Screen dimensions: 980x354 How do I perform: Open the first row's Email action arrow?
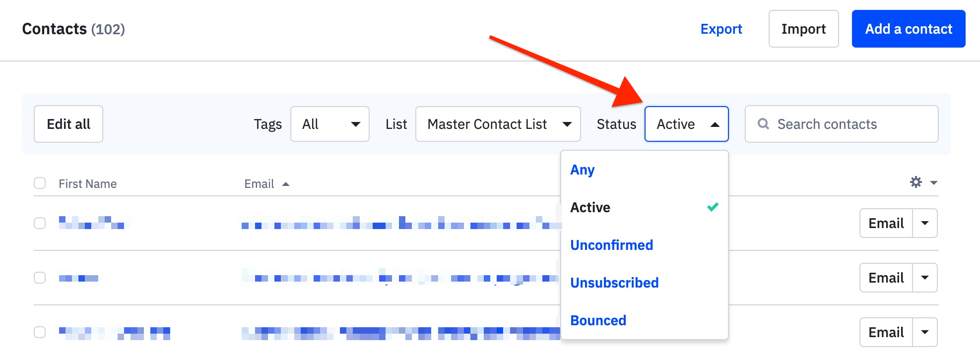[925, 223]
